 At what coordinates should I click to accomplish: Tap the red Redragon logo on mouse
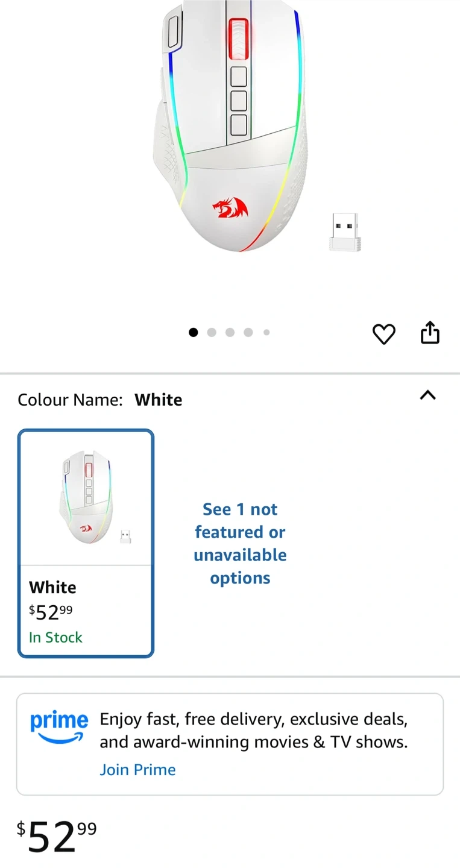click(x=230, y=208)
